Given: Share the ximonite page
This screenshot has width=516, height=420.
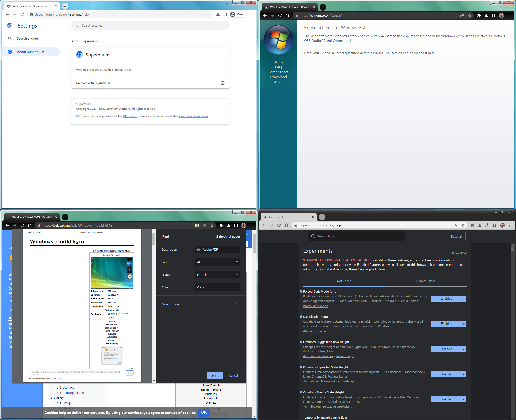Looking at the screenshot, I should [462, 15].
